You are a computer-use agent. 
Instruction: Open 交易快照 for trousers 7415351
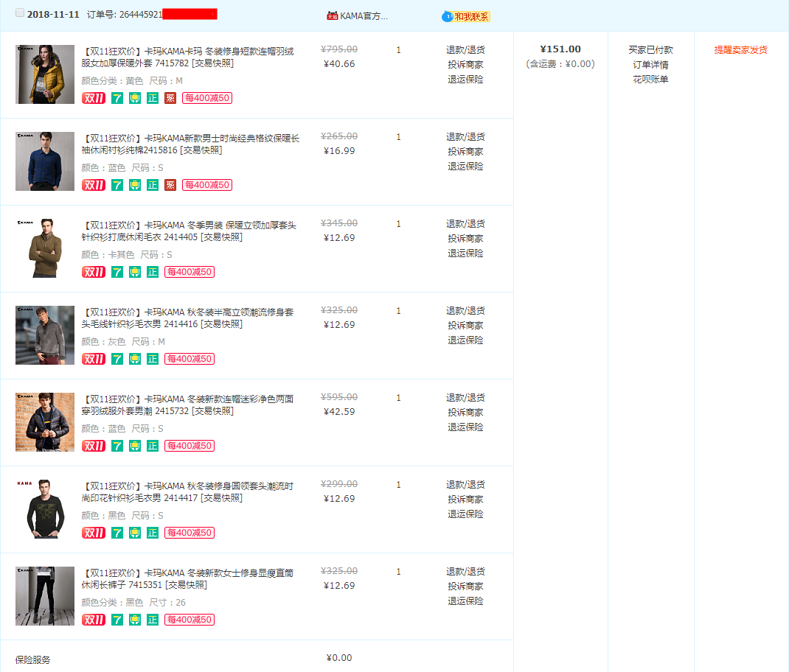click(x=186, y=585)
